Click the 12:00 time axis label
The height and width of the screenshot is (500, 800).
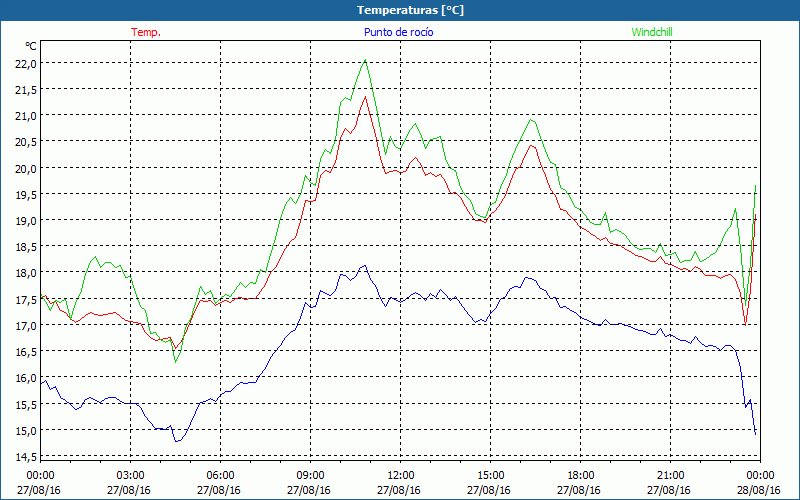pyautogui.click(x=401, y=476)
